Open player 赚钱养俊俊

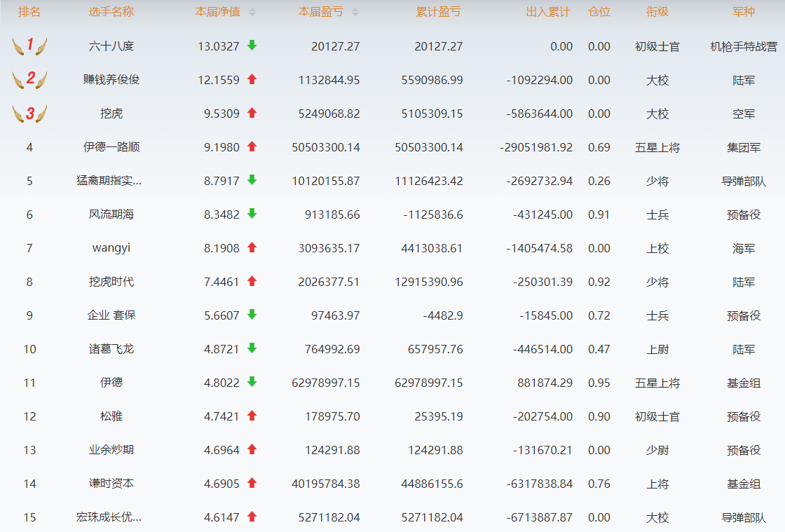(111, 80)
